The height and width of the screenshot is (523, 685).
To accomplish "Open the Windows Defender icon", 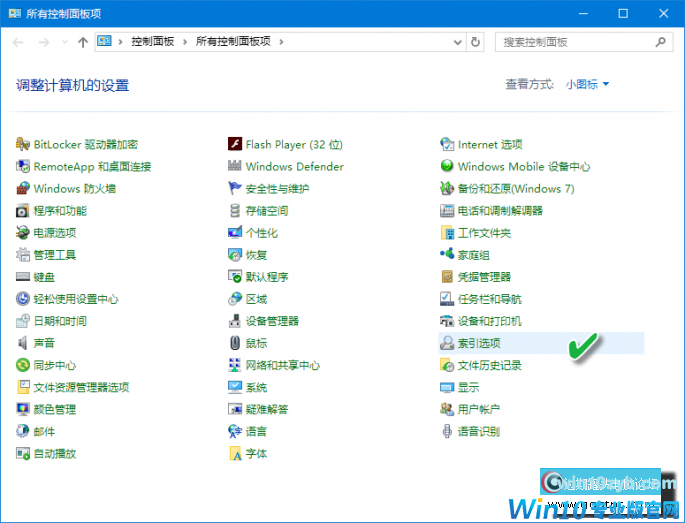I will (x=235, y=166).
